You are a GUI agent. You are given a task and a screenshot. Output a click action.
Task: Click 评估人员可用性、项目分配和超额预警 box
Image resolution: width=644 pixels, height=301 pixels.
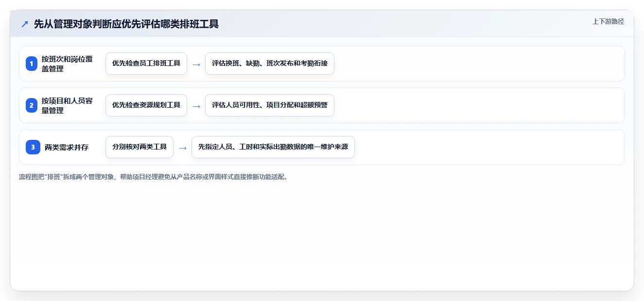[270, 105]
